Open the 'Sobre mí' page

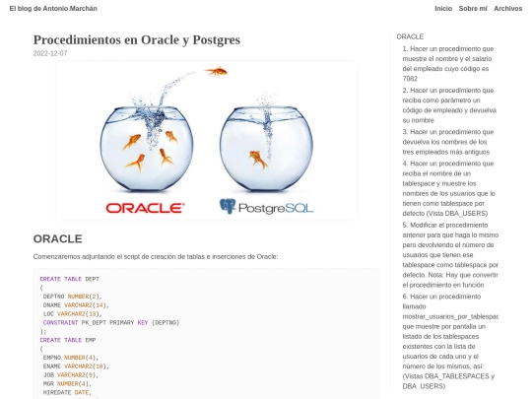tap(473, 9)
